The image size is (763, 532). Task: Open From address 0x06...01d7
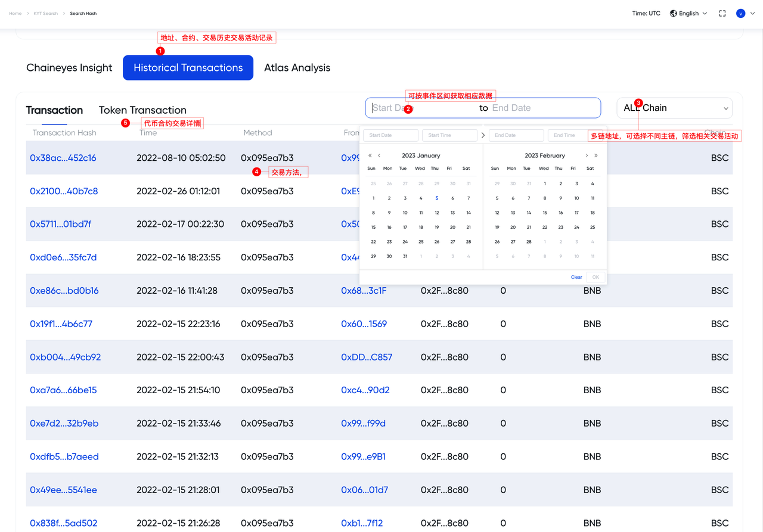tap(365, 490)
